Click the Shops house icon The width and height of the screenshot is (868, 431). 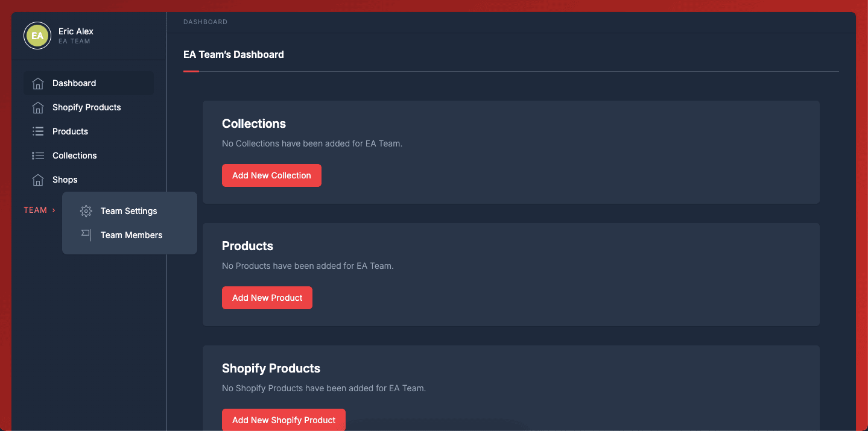pos(38,180)
